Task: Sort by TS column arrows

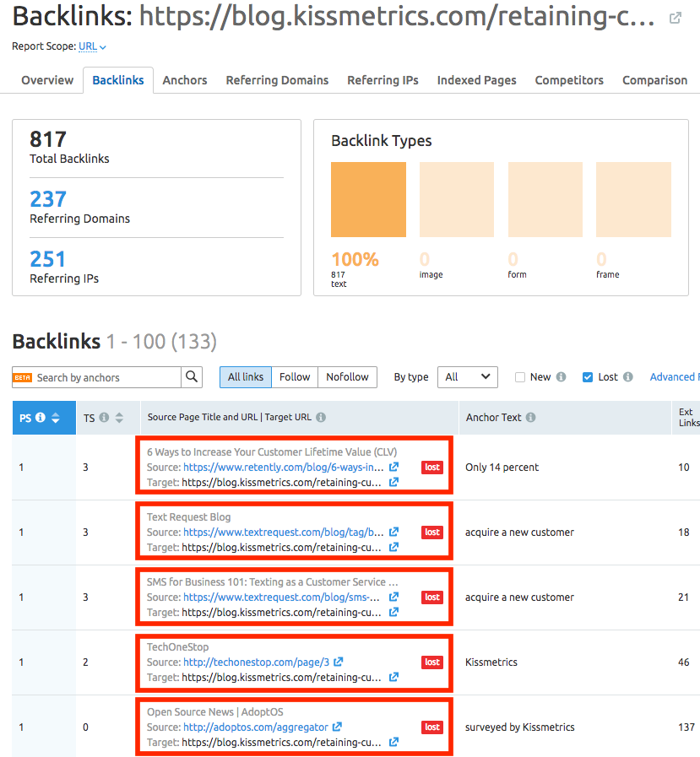Action: tap(119, 417)
